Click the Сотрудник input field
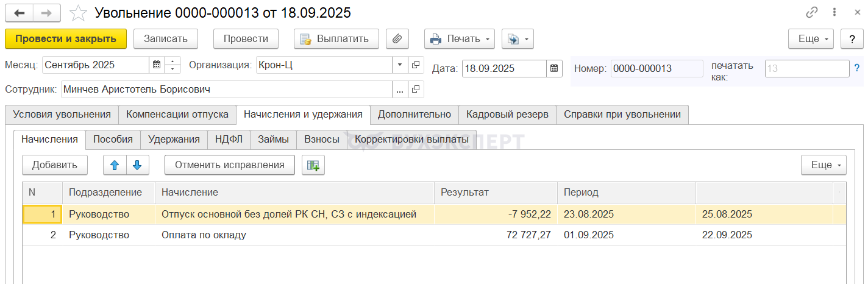Viewport: 868px width, 284px height. tap(226, 90)
